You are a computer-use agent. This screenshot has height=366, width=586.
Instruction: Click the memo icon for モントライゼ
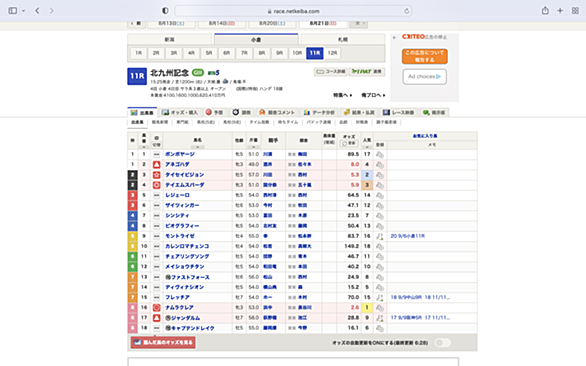click(x=380, y=236)
